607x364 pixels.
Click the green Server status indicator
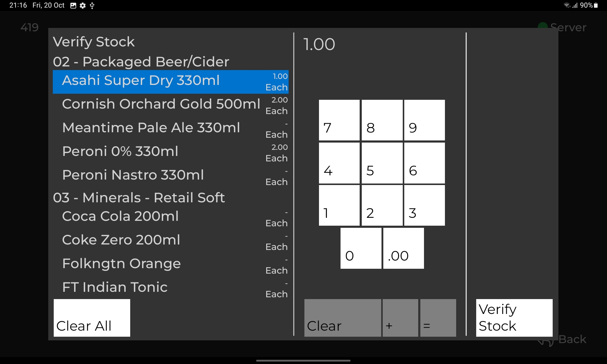(543, 26)
